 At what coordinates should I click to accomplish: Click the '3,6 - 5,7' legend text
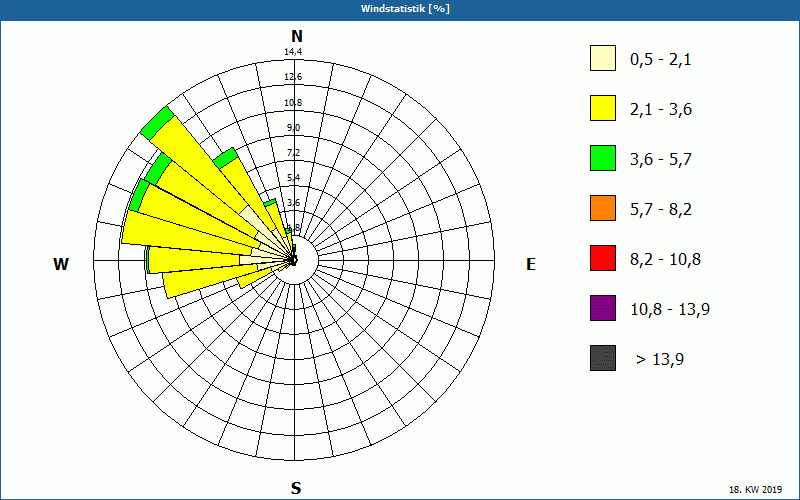(661, 160)
